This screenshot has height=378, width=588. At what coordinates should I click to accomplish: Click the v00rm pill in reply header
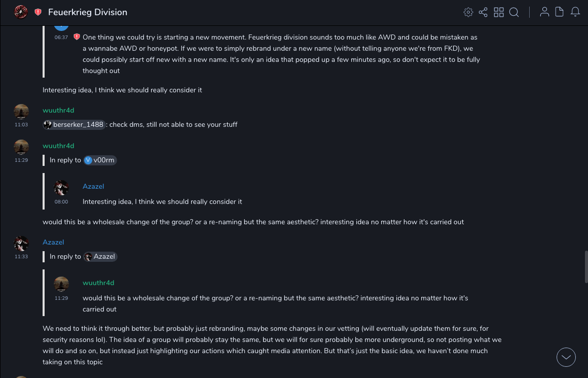pyautogui.click(x=100, y=160)
